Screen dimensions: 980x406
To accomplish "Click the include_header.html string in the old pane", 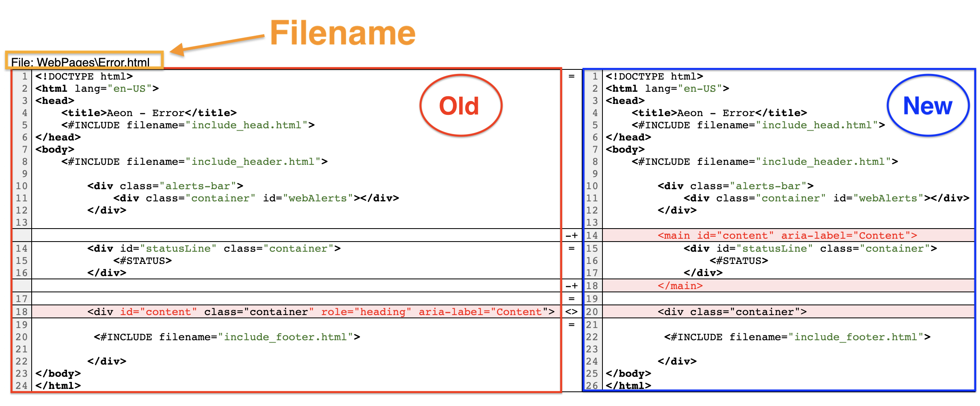I will click(x=253, y=162).
